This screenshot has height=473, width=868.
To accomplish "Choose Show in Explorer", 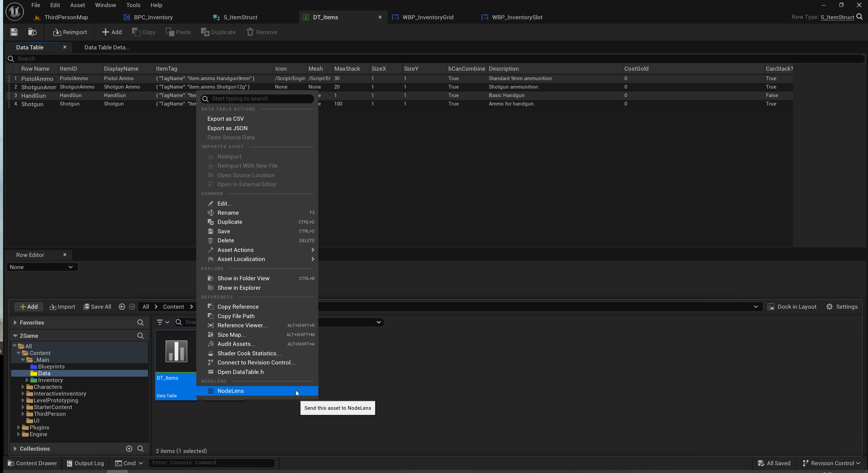I will [257, 288].
